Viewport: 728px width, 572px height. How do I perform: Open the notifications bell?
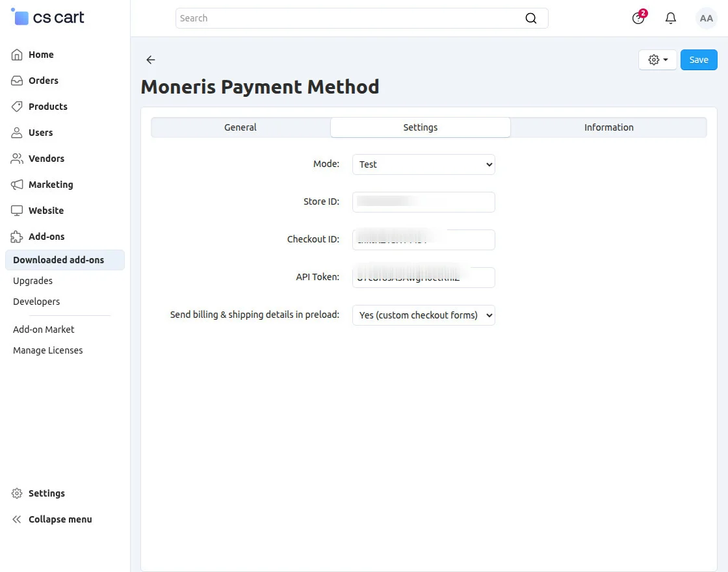coord(670,18)
